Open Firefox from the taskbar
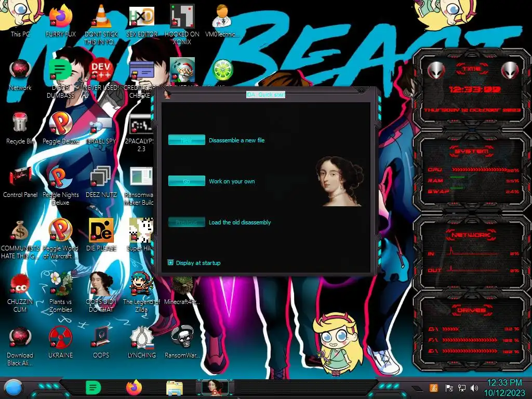 click(x=134, y=388)
